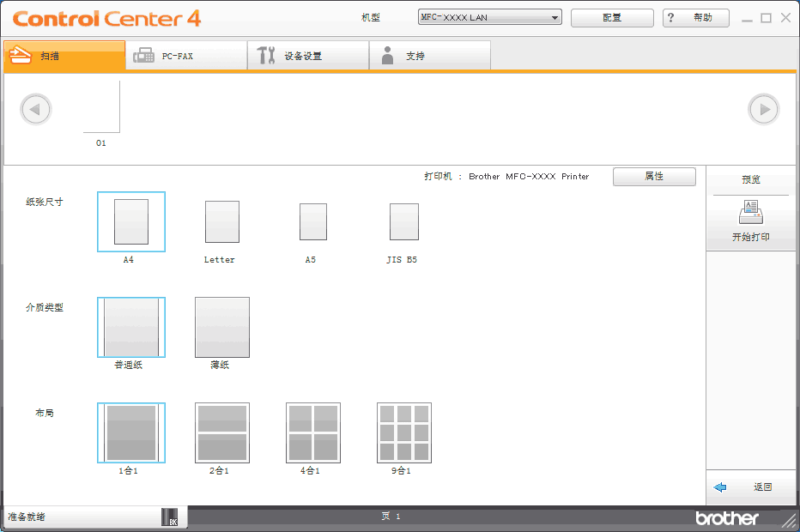The image size is (800, 532).
Task: Click the 布局 label
Action: (x=45, y=413)
